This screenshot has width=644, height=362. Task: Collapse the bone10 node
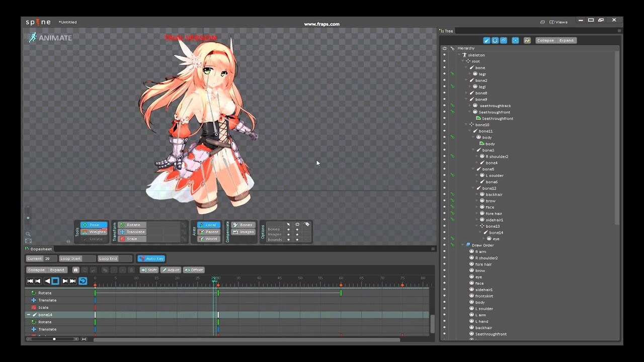[x=466, y=125]
